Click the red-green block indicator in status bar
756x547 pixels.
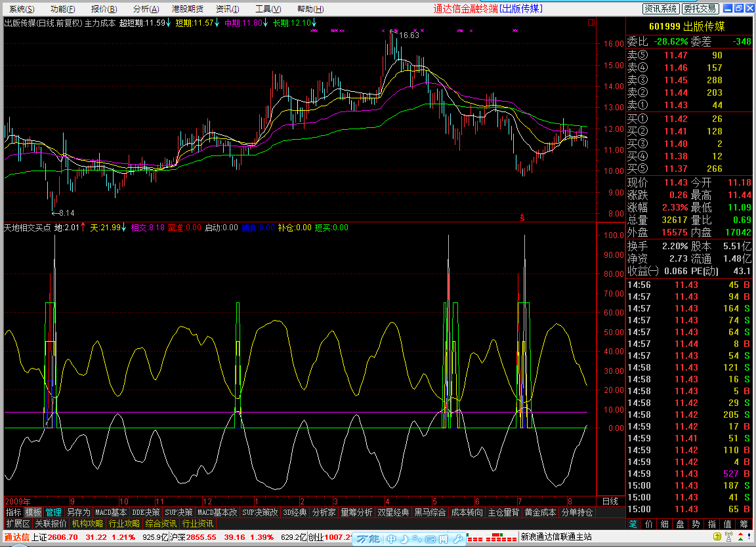492,537
